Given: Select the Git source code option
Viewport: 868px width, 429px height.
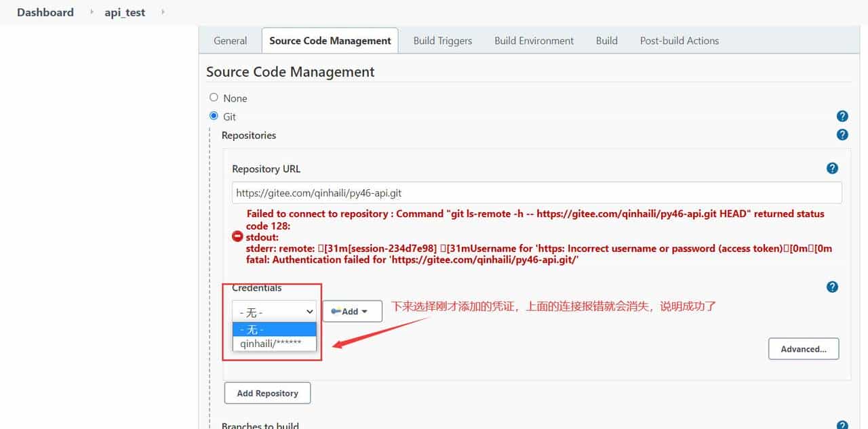Looking at the screenshot, I should pyautogui.click(x=214, y=115).
